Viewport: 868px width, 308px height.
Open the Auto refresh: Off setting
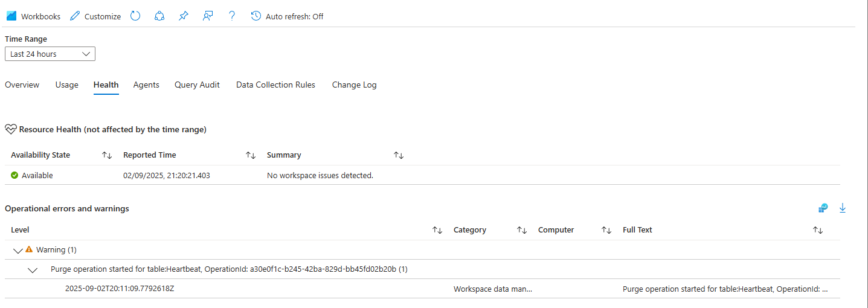tap(288, 16)
